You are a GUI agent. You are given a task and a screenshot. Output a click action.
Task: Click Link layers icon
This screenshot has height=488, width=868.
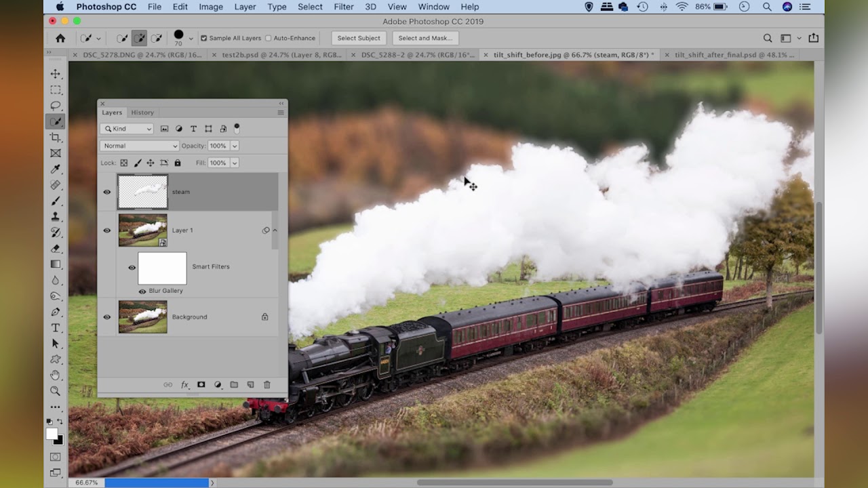pyautogui.click(x=167, y=385)
